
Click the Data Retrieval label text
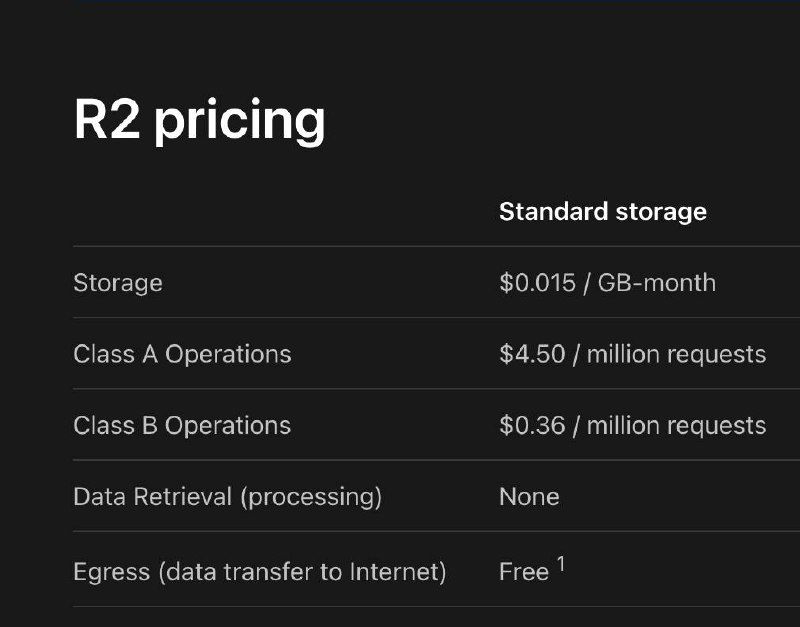click(150, 496)
